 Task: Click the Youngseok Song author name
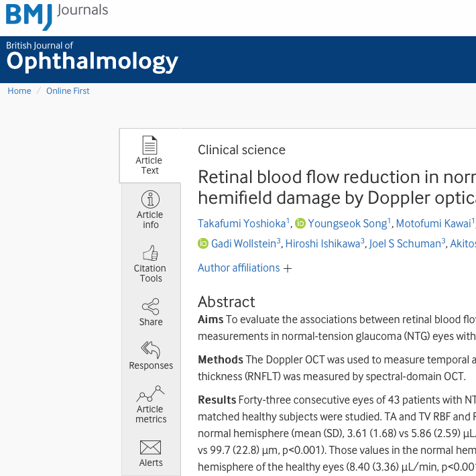tap(347, 223)
